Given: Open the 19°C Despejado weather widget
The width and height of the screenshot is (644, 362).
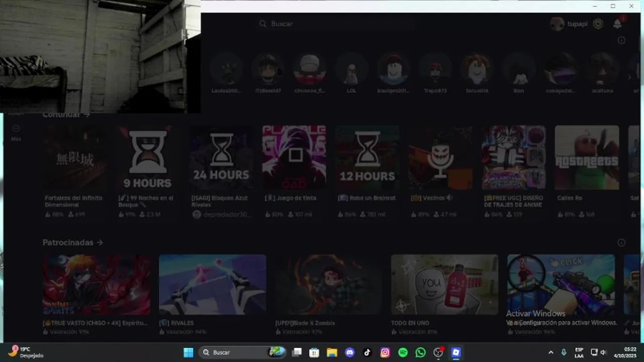Looking at the screenshot, I should pyautogui.click(x=26, y=352).
